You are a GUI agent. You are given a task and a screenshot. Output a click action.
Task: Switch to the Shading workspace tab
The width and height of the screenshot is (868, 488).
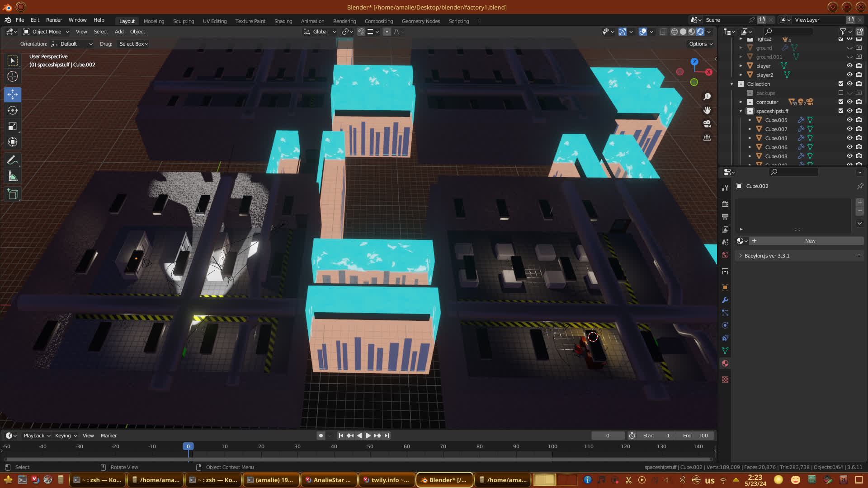[x=283, y=21]
